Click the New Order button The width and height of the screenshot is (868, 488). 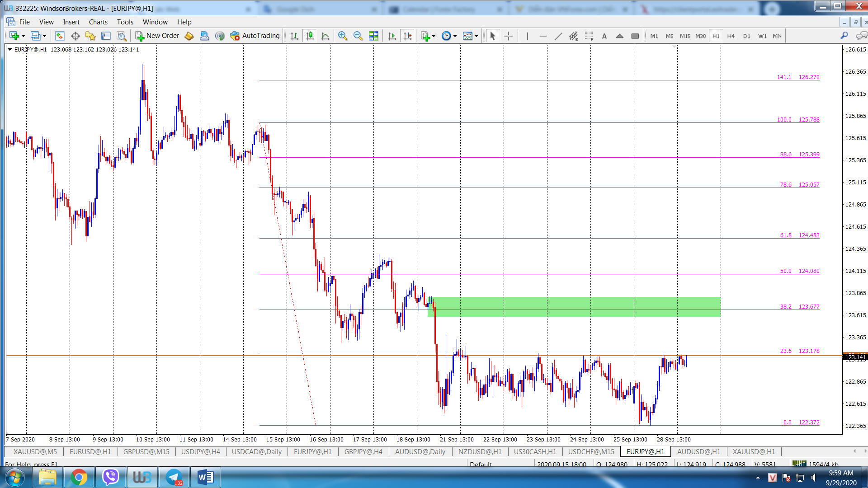(157, 36)
